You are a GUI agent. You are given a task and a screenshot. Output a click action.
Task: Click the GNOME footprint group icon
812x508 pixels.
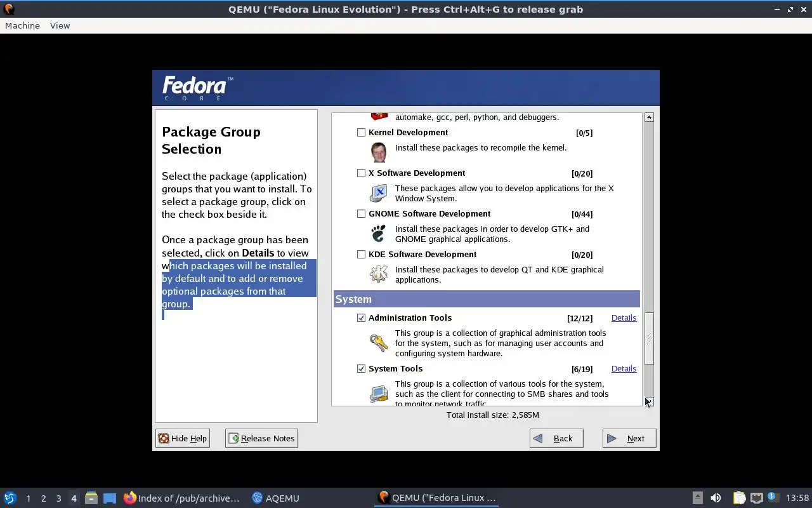point(379,234)
